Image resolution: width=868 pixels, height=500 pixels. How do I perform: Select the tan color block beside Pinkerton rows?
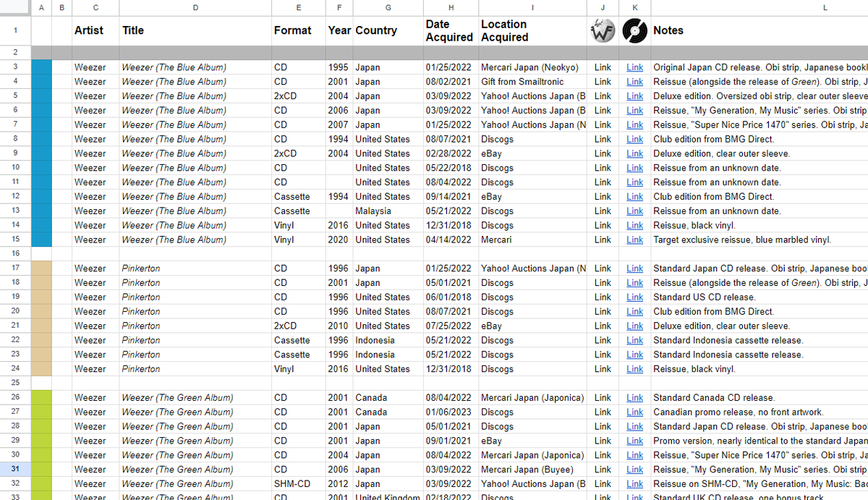[42, 318]
